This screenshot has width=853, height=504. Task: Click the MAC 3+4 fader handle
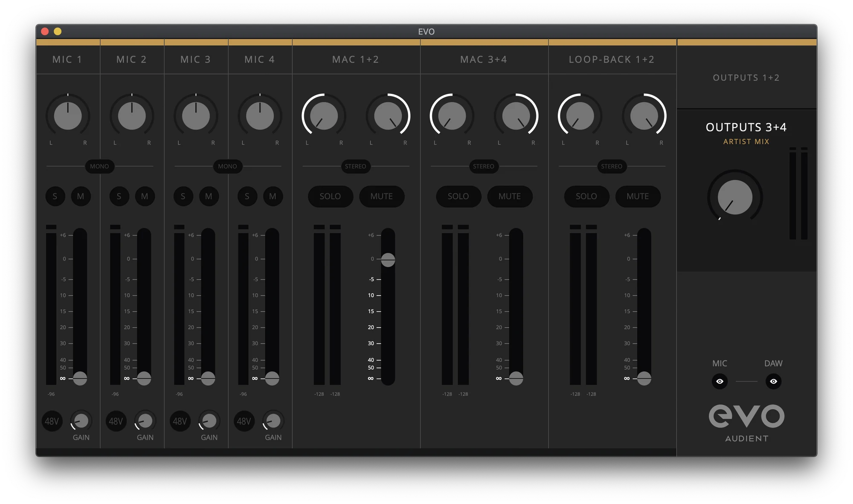point(516,378)
